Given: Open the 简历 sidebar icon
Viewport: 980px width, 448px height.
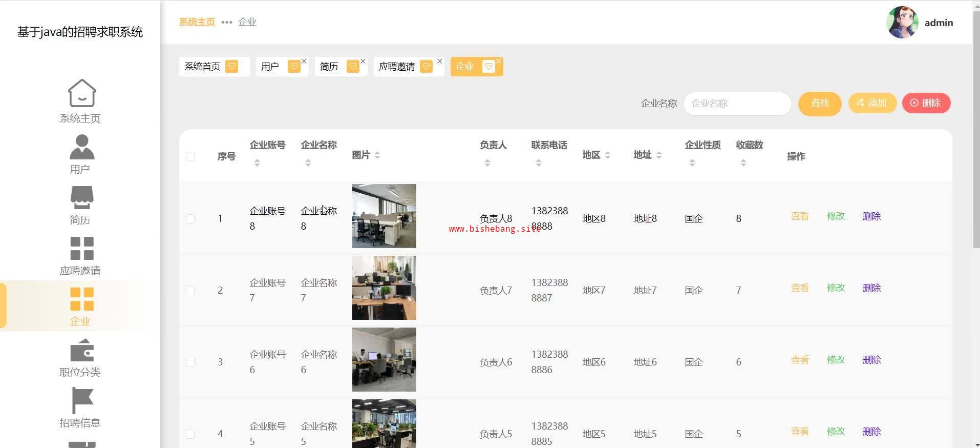Looking at the screenshot, I should point(81,198).
